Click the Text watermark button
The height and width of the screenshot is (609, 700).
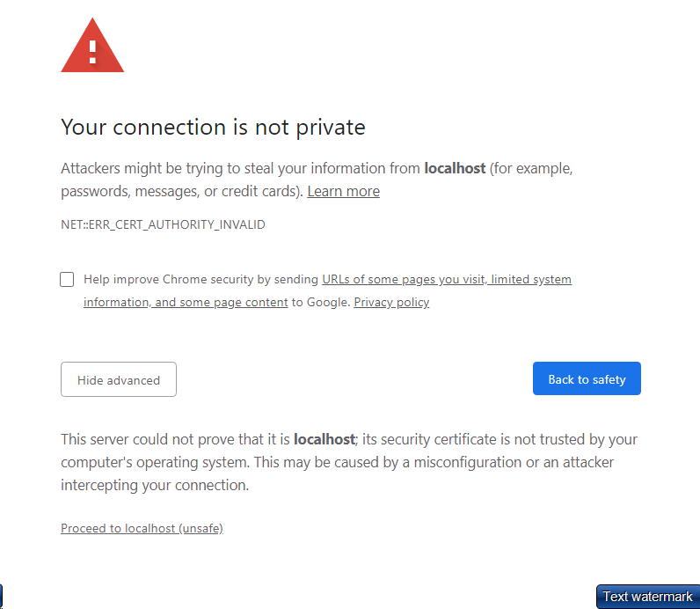(x=647, y=597)
